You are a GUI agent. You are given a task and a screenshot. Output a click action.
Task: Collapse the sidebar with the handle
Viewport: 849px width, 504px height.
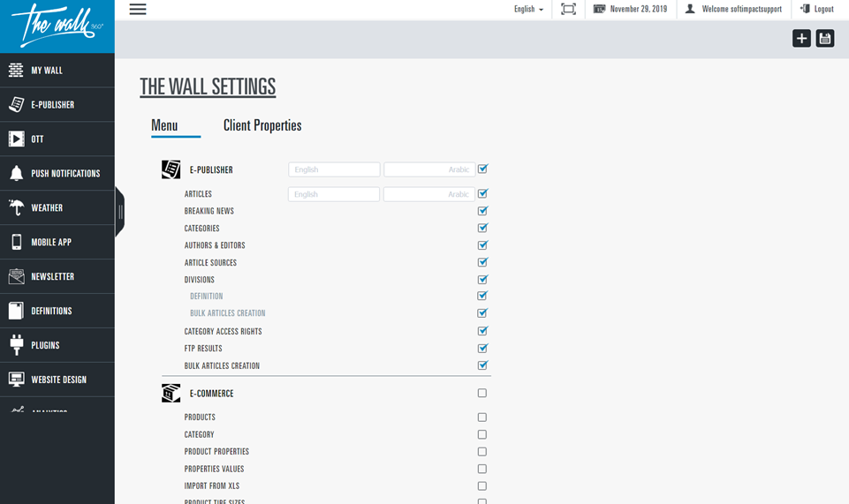(x=120, y=213)
